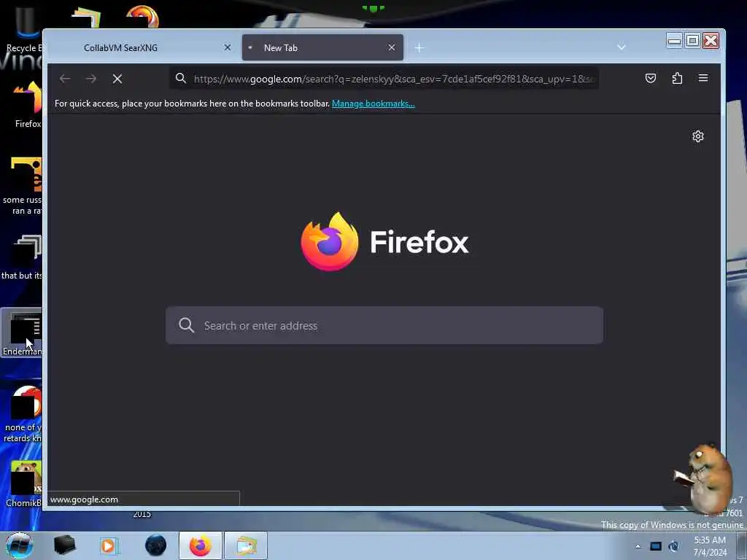Select the Firefox desktop shortcut
This screenshot has height=560, width=747.
27,105
